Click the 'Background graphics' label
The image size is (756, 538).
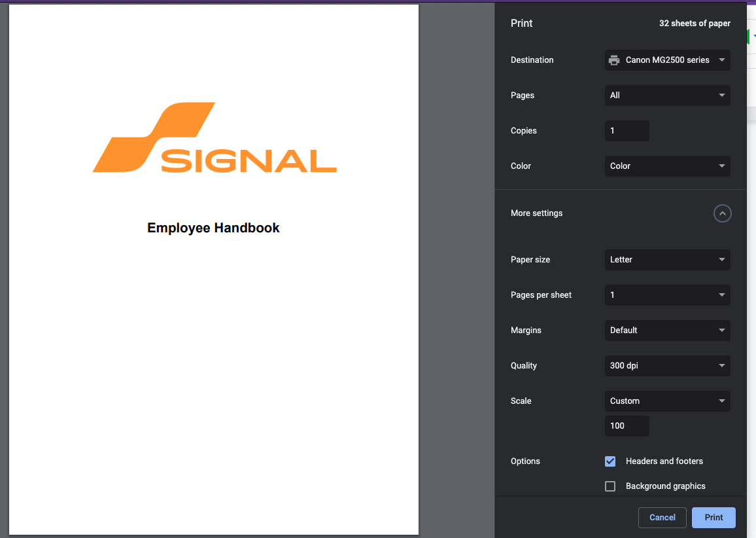665,486
